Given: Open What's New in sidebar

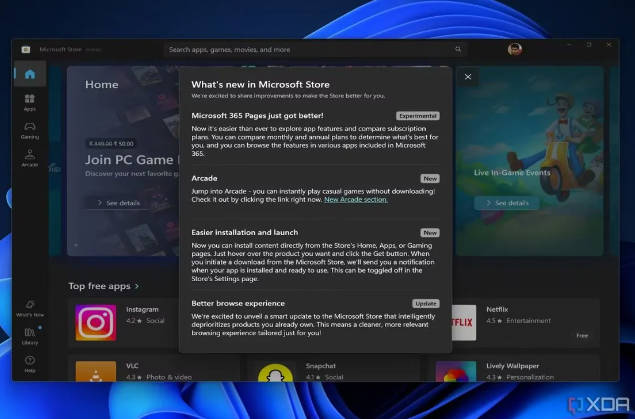Looking at the screenshot, I should [x=30, y=308].
